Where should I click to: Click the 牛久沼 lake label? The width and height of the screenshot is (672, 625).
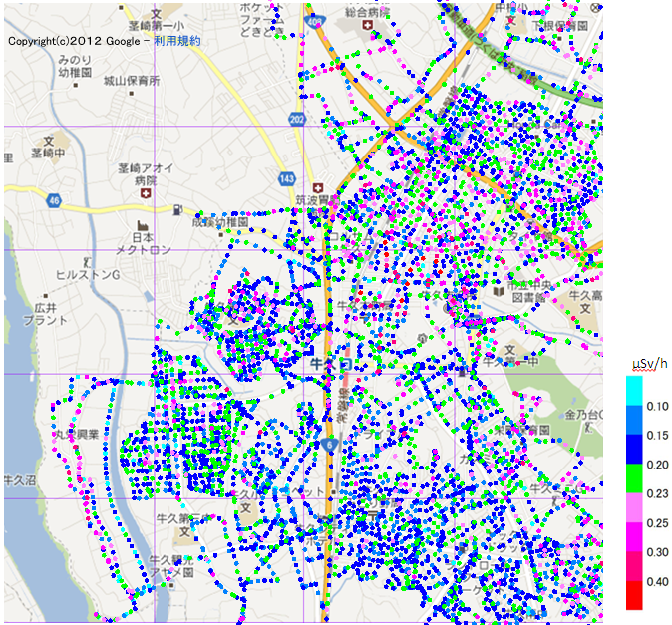(20, 480)
